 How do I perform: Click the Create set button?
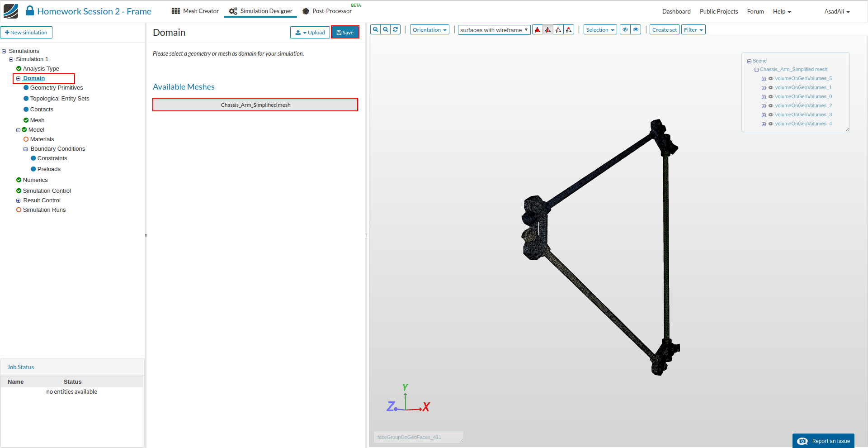(x=665, y=30)
